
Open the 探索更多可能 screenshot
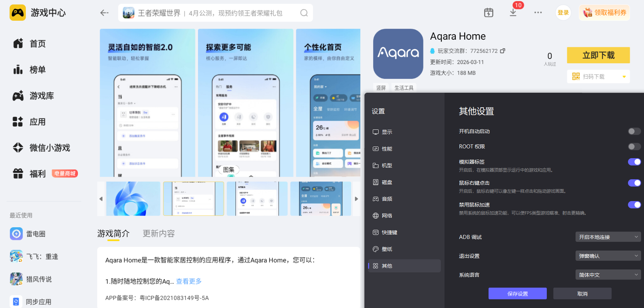point(246,103)
